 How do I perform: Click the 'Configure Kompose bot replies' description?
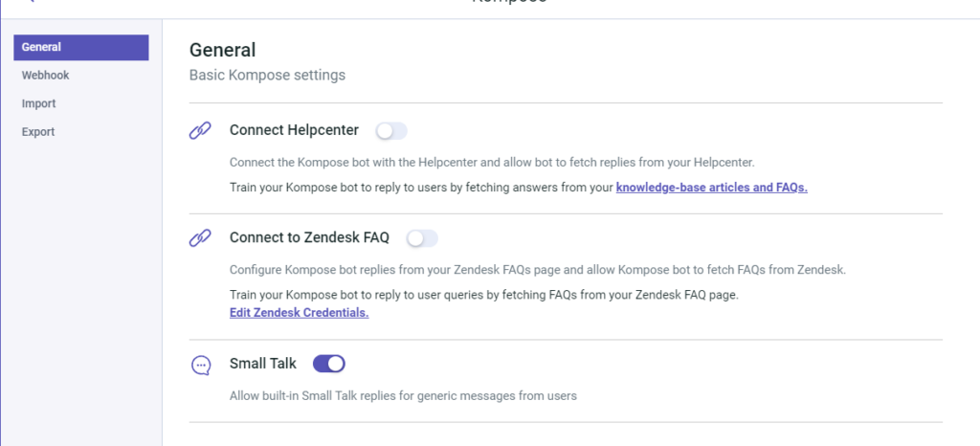[x=538, y=271]
